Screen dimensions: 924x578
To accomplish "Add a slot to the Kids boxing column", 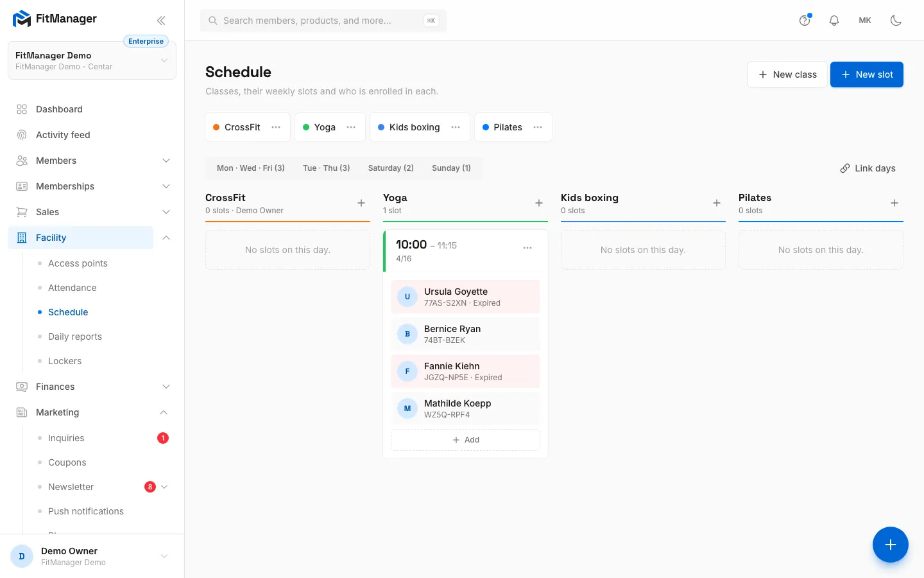I will 717,203.
